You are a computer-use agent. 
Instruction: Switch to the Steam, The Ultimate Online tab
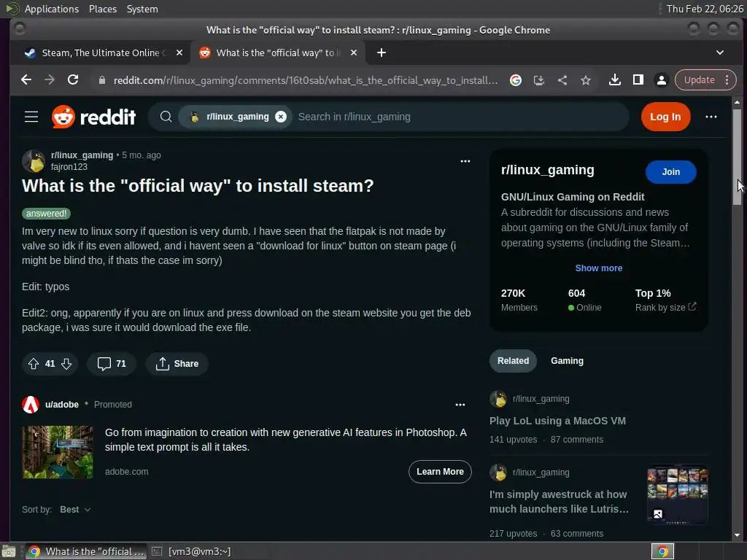click(x=101, y=52)
